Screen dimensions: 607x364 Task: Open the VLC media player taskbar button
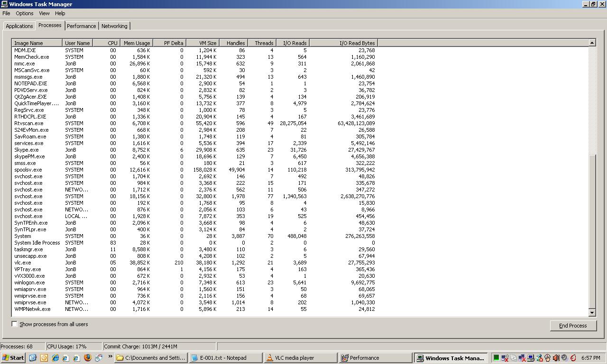[x=300, y=358]
